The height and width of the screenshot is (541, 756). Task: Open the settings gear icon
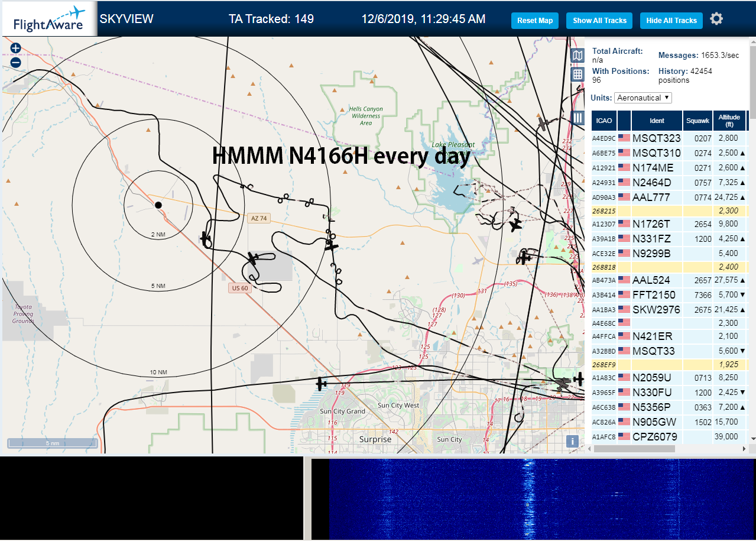point(716,20)
